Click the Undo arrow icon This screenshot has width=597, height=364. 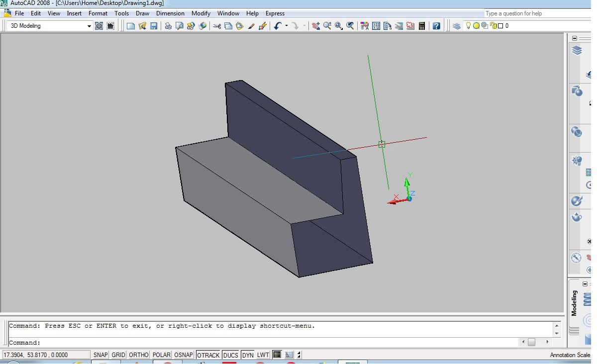coord(277,26)
